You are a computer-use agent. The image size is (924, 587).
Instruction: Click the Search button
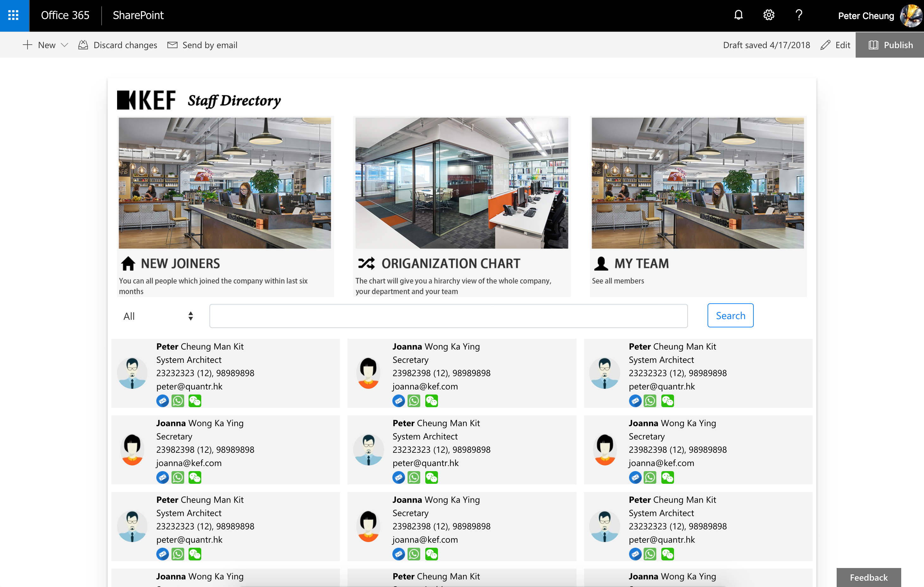click(730, 316)
